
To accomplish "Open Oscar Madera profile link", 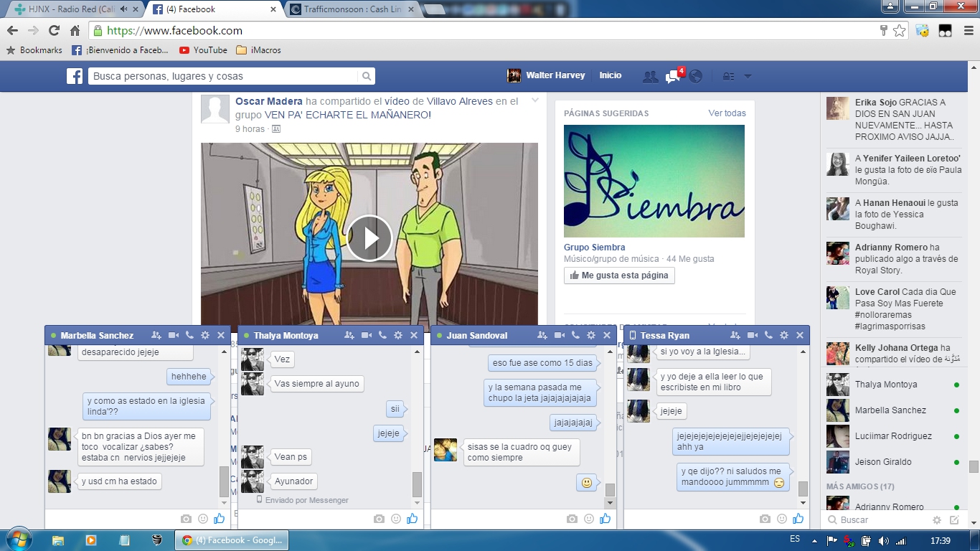I will click(269, 101).
